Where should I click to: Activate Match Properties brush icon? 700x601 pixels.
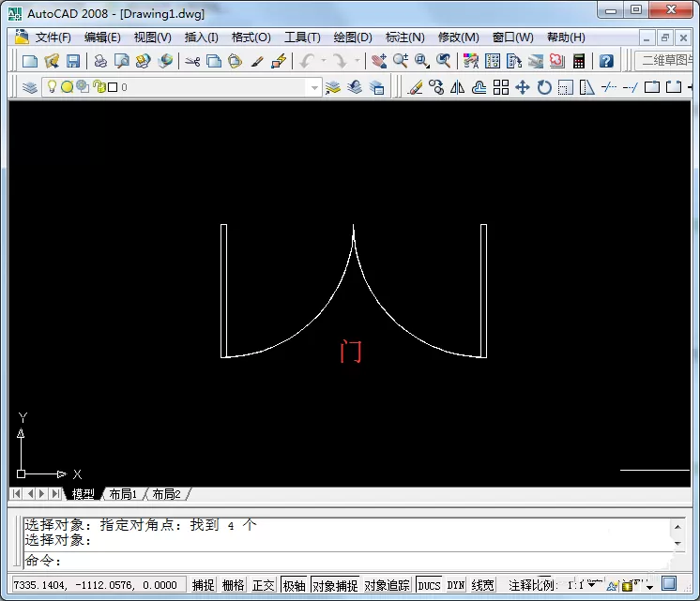click(257, 61)
